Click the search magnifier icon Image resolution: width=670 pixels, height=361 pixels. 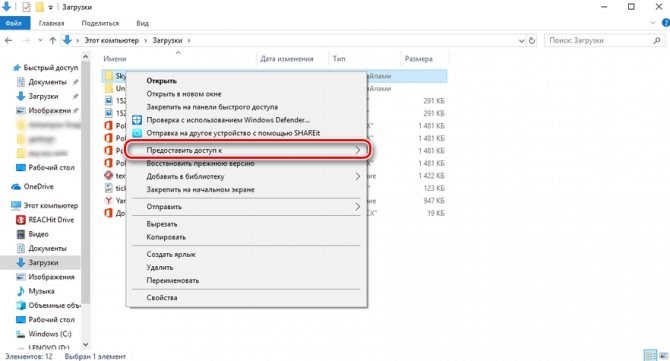coord(657,41)
